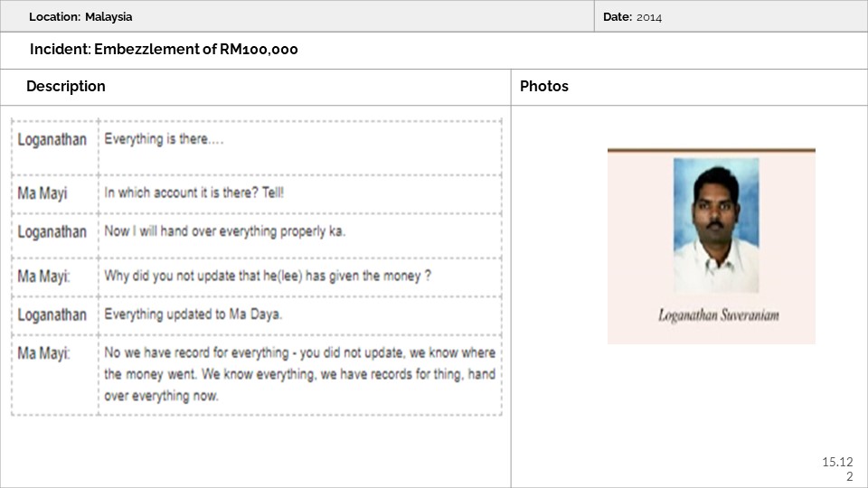Click the Location: Malaysia header field
Image resolution: width=868 pixels, height=488 pixels.
pos(80,16)
